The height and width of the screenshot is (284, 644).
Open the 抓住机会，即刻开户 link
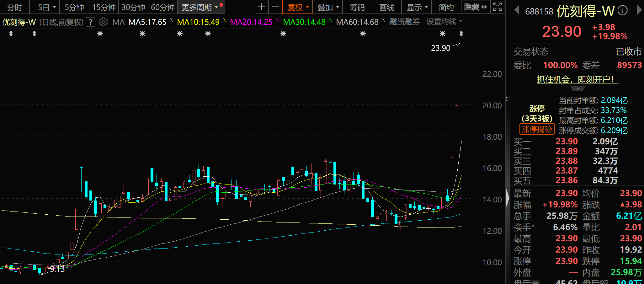tap(577, 79)
